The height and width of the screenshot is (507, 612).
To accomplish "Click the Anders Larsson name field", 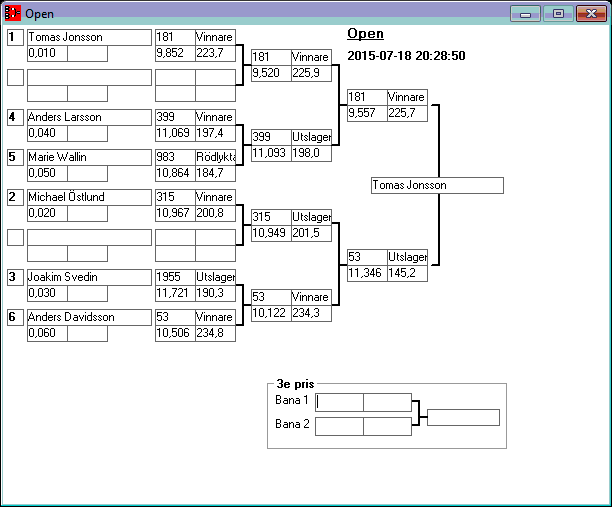I will click(x=86, y=118).
